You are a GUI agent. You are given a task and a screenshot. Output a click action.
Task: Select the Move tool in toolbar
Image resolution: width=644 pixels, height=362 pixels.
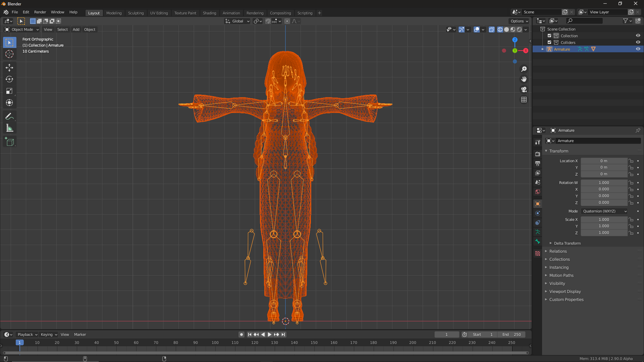click(9, 68)
